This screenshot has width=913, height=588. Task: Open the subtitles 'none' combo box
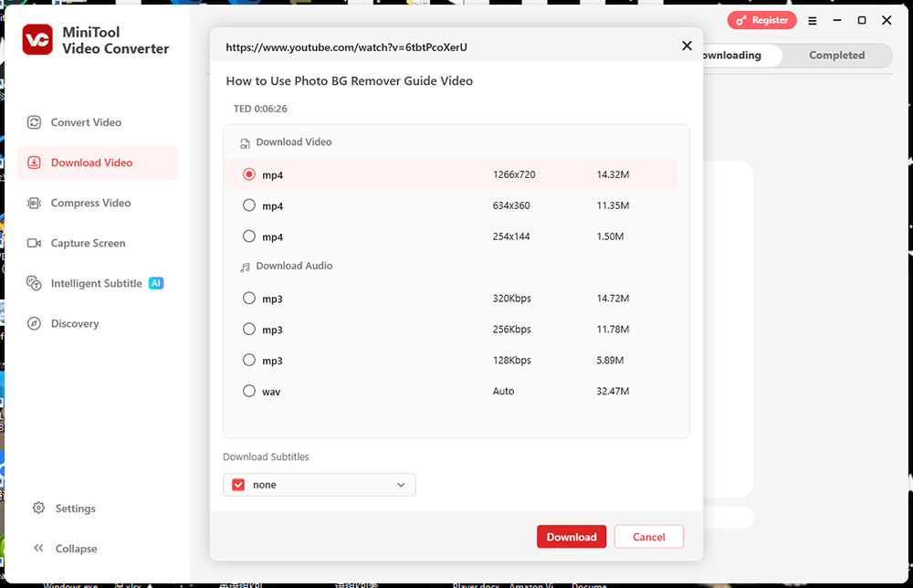point(319,485)
